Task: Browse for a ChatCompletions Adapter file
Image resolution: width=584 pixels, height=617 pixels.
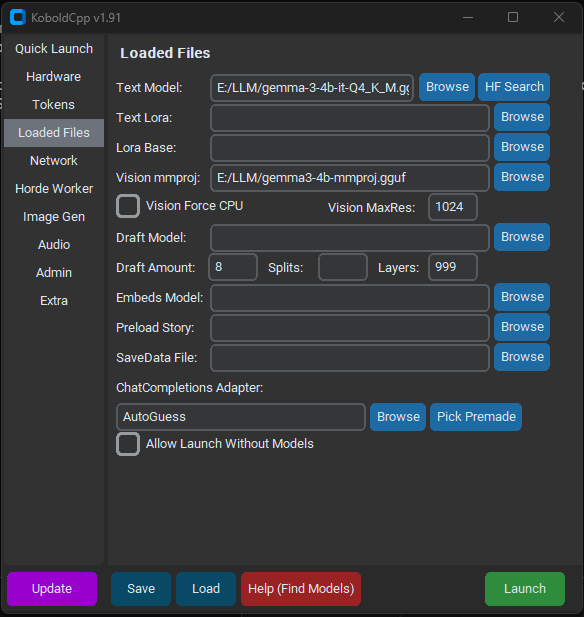Action: [x=398, y=417]
